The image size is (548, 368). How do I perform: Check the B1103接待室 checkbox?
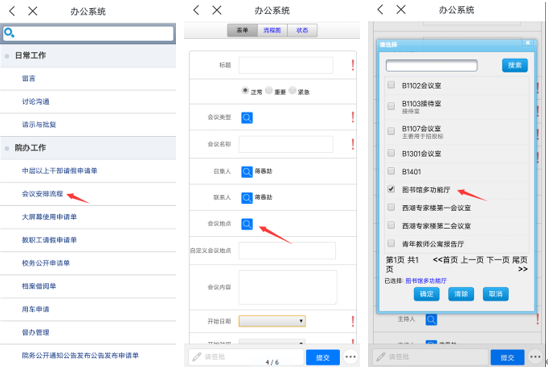pos(391,106)
